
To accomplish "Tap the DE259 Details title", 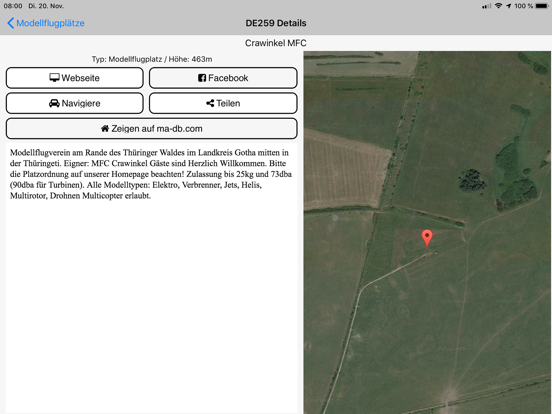I will pos(276,23).
